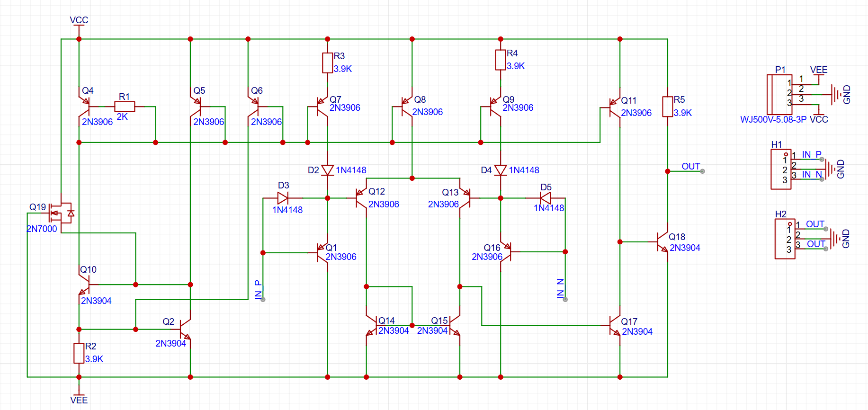Select the Q2 transistor symbol
The width and height of the screenshot is (868, 410).
(x=185, y=329)
